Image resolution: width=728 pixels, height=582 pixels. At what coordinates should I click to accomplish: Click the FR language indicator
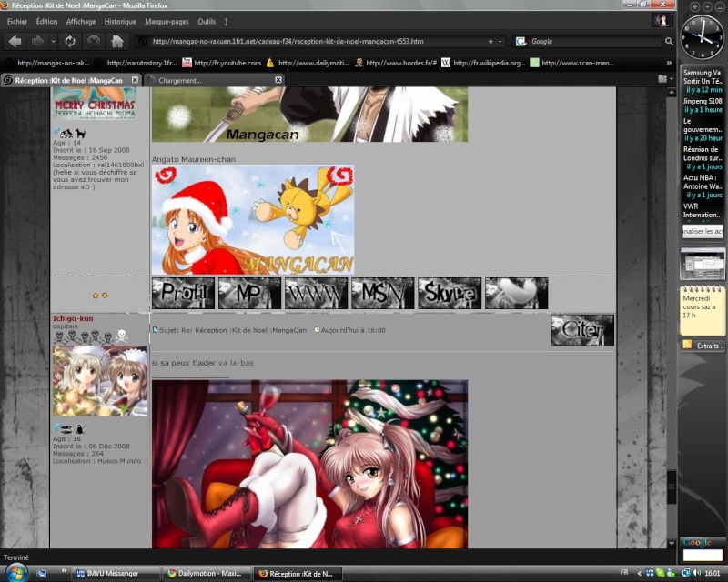point(624,572)
